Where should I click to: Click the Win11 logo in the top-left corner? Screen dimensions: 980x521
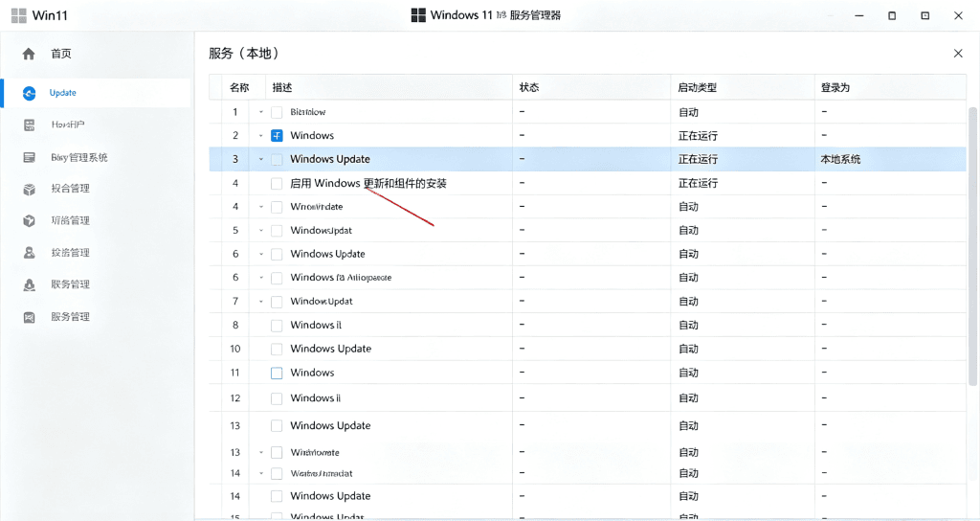coord(19,15)
